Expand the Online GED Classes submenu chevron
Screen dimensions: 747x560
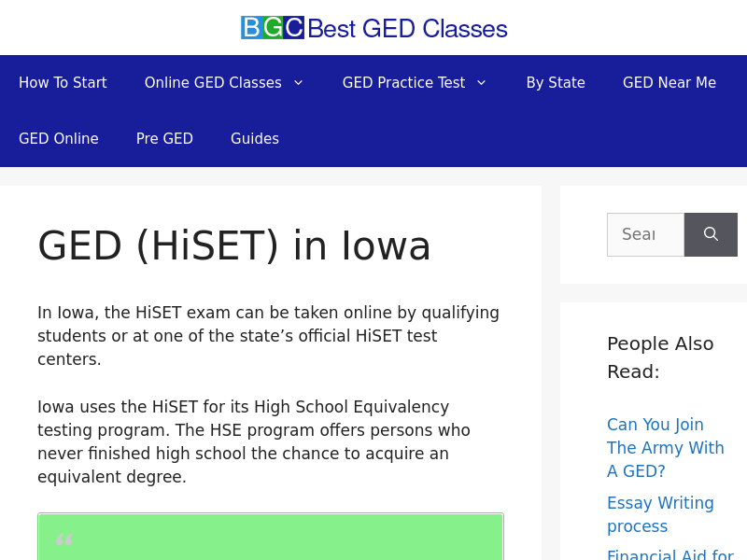298,83
